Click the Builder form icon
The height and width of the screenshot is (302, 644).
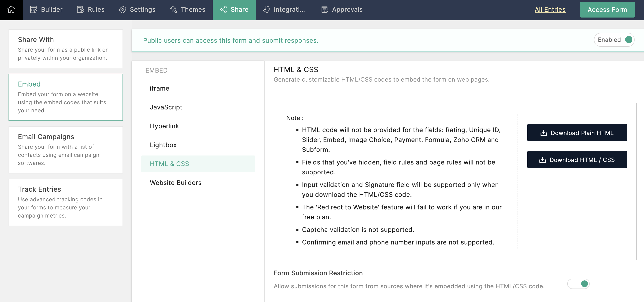point(33,9)
